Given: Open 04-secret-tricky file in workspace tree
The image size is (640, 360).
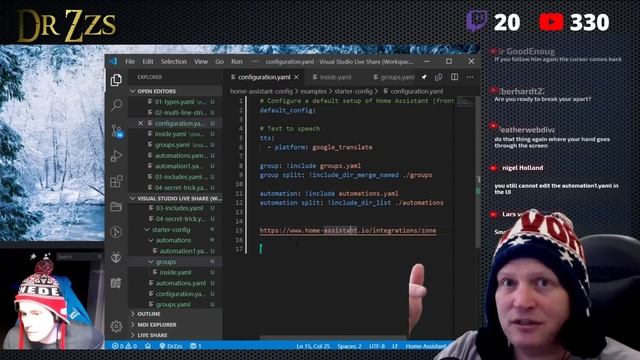Looking at the screenshot, I should point(176,219).
